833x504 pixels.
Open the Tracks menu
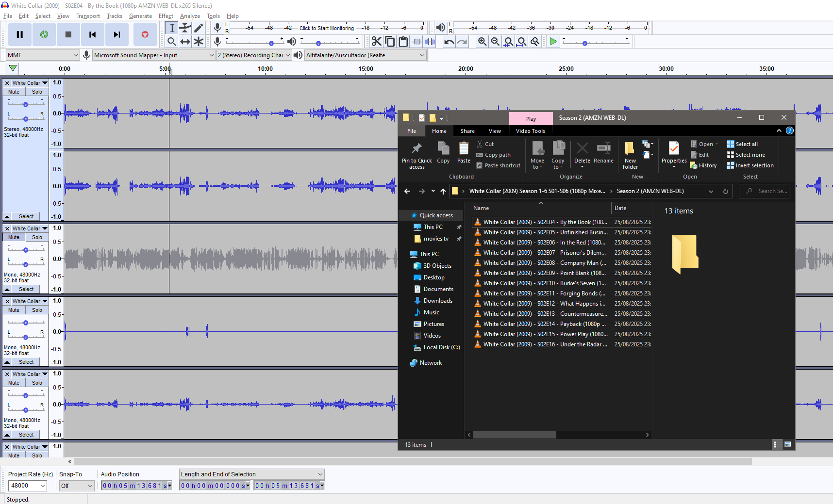pyautogui.click(x=115, y=16)
